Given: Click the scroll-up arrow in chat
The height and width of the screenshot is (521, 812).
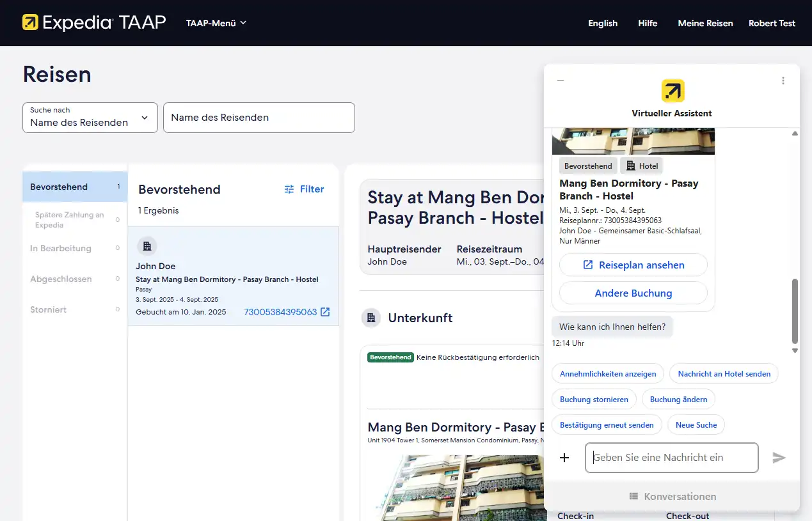Looking at the screenshot, I should [795, 134].
